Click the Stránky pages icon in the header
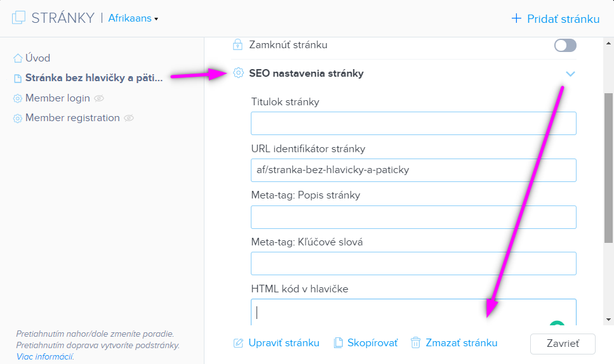The height and width of the screenshot is (364, 614). coord(18,18)
